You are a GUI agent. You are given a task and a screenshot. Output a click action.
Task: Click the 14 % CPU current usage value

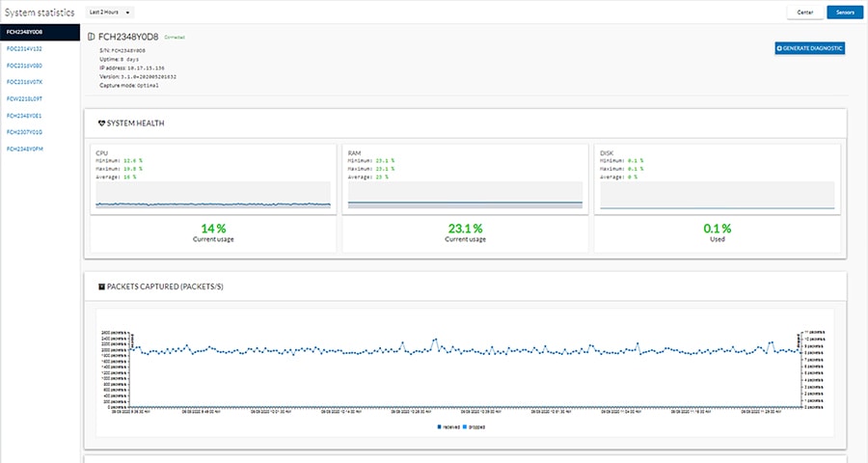213,229
